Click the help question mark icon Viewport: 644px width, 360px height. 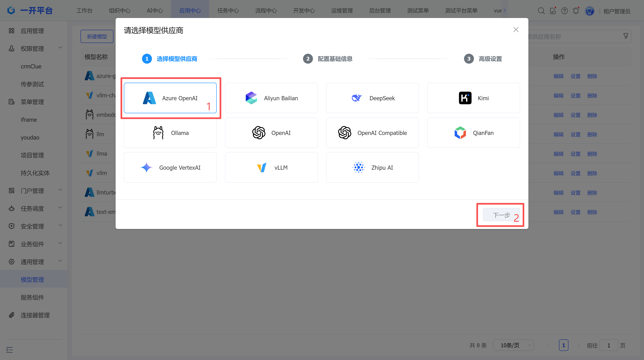coord(564,11)
